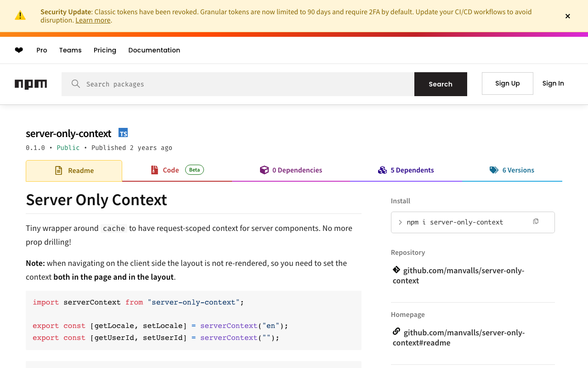The width and height of the screenshot is (588, 368).
Task: Open the Documentation menu item
Action: 154,50
